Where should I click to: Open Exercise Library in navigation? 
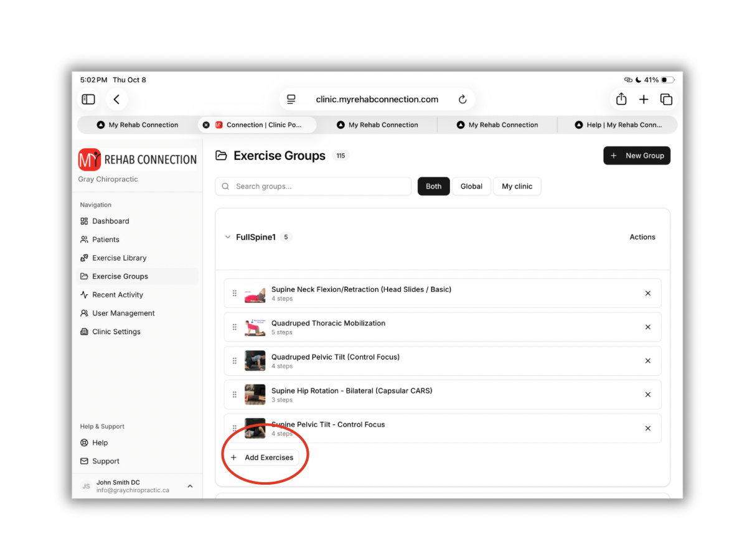coord(138,258)
